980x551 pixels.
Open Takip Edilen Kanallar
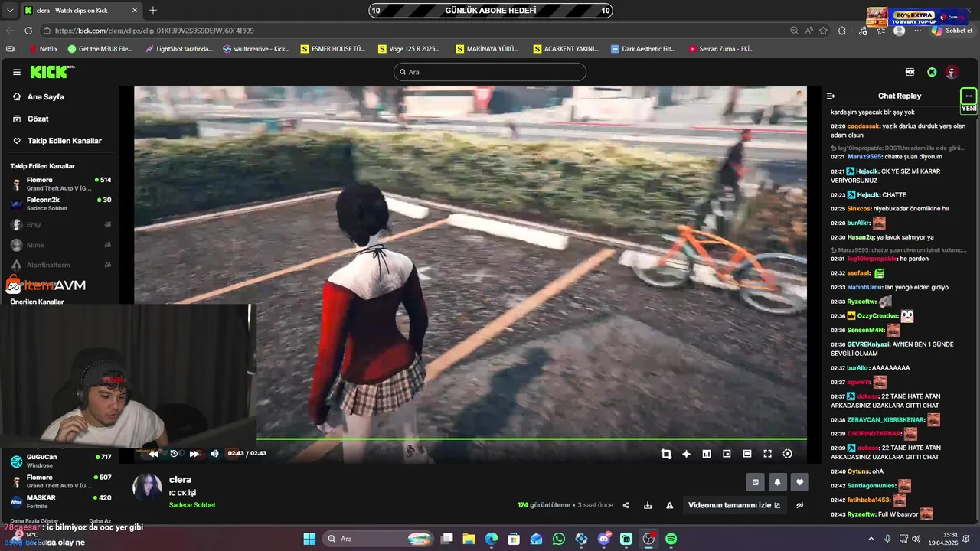[x=57, y=141]
